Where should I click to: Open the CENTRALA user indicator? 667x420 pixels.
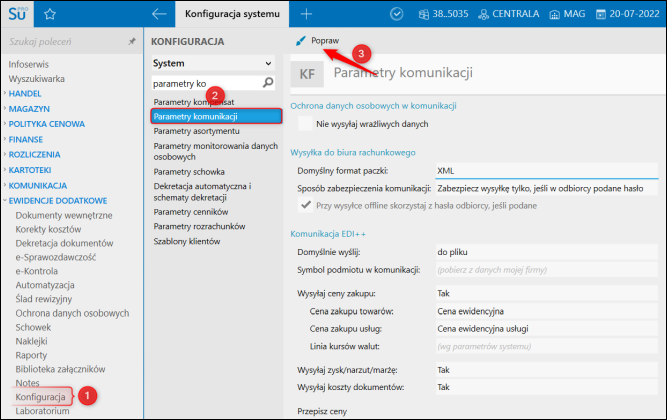click(508, 14)
